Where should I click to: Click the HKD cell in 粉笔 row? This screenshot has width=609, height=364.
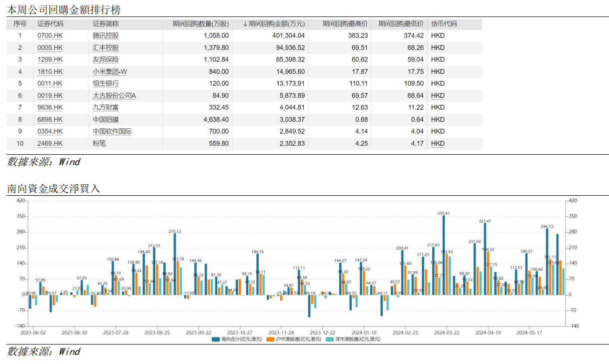[x=438, y=143]
